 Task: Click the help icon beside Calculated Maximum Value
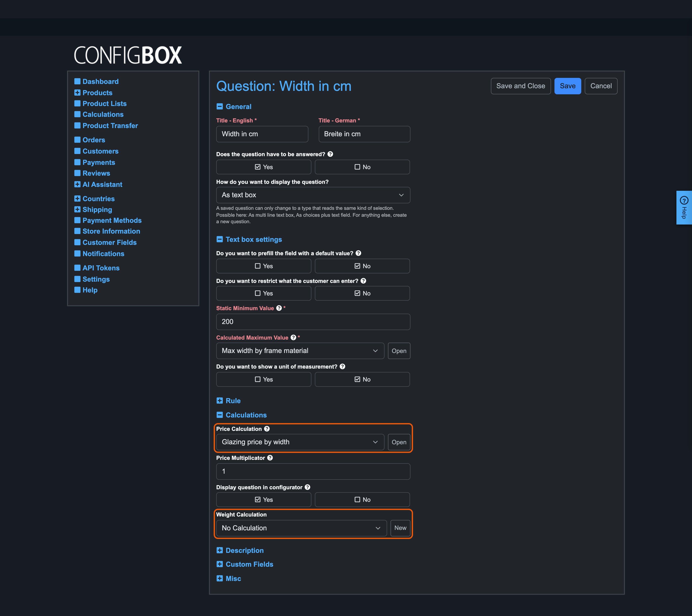click(293, 338)
